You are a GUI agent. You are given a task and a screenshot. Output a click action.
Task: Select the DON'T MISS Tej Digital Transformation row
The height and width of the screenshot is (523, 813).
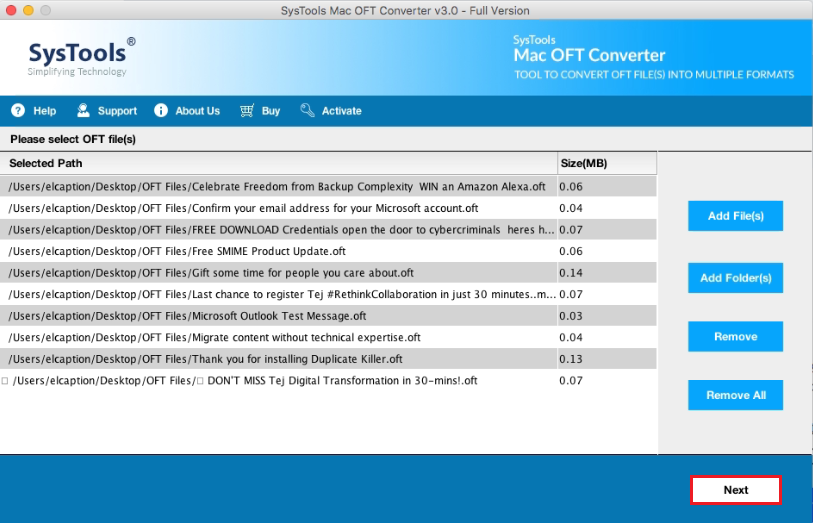coord(328,380)
